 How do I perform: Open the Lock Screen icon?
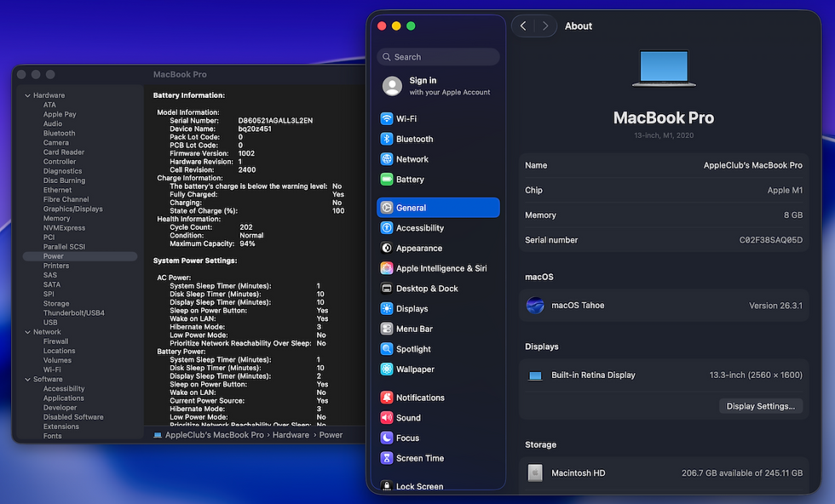(387, 485)
